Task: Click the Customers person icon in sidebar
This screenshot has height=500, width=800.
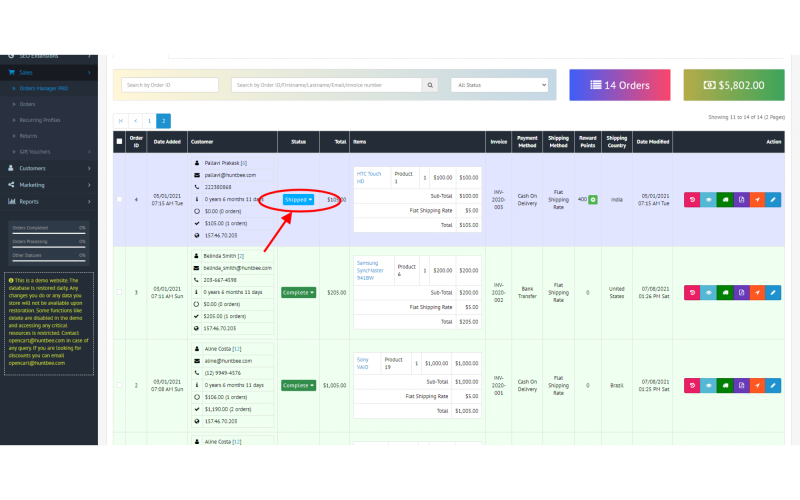Action: click(x=11, y=168)
